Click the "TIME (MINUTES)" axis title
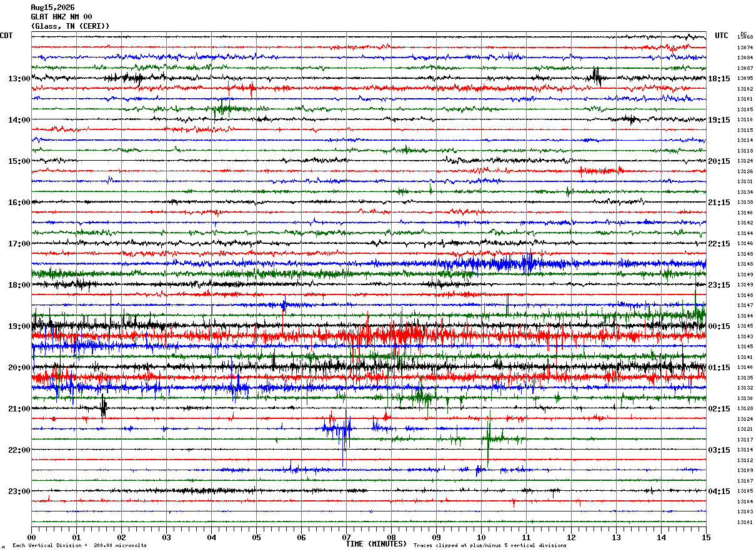Screen dimensions: 756x554 (x=376, y=544)
